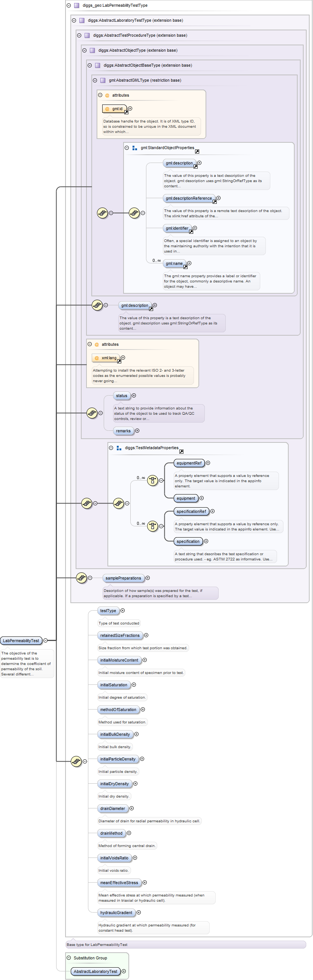The width and height of the screenshot is (313, 980).
Task: Click the sequence icon left of status element
Action: 92,413
